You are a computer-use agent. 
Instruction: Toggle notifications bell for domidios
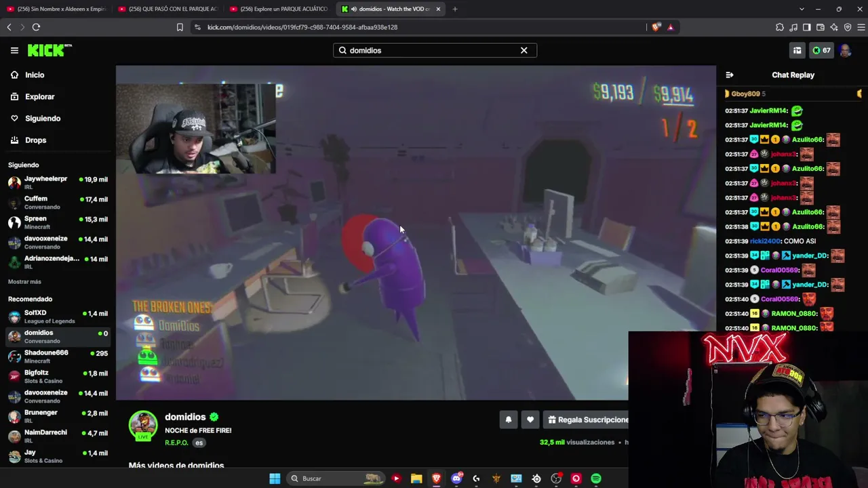coord(509,420)
